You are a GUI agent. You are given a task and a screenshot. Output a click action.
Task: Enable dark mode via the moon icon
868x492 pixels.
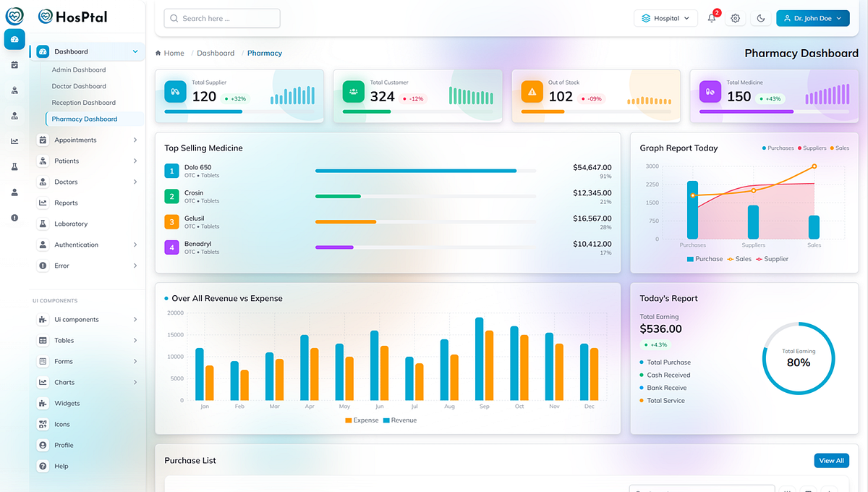click(x=760, y=17)
